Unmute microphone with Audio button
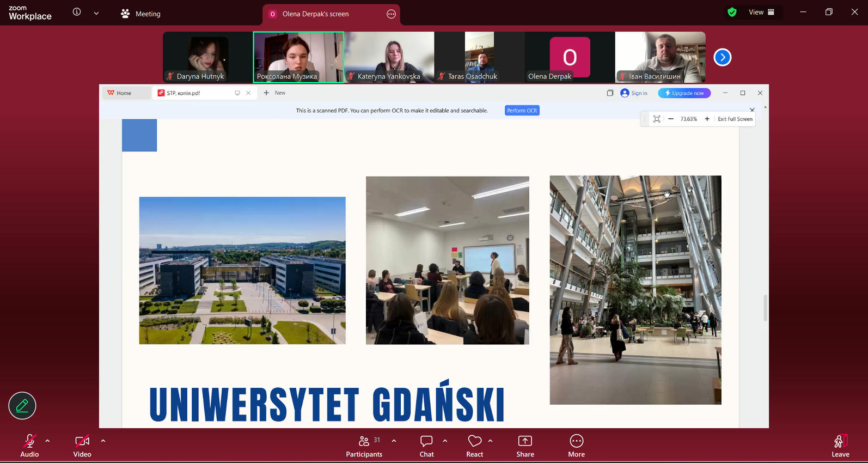This screenshot has width=868, height=463. 29,446
